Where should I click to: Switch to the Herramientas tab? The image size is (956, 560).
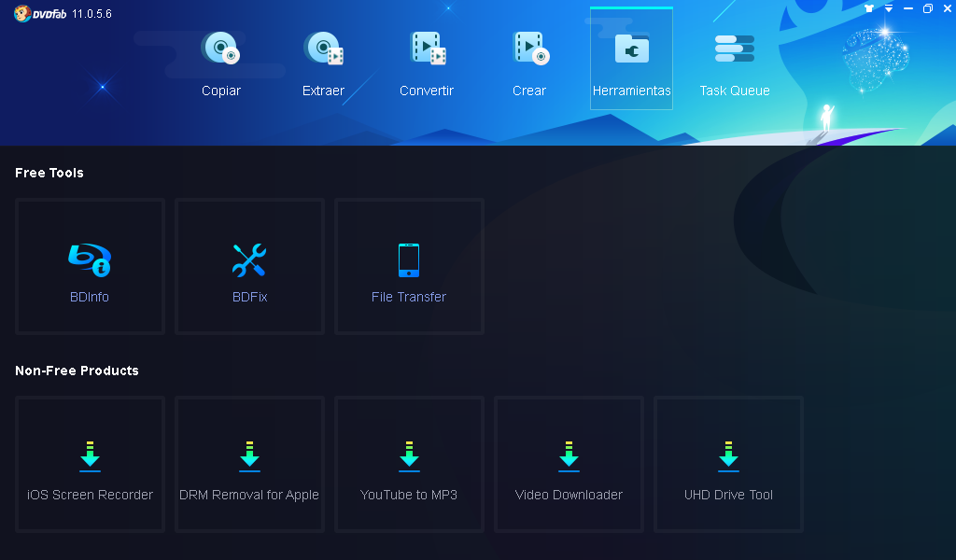tap(631, 58)
